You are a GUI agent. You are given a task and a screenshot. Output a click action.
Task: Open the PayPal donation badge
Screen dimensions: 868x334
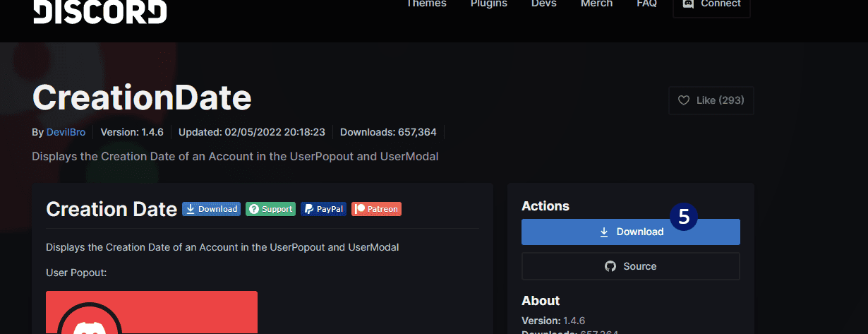(x=323, y=209)
